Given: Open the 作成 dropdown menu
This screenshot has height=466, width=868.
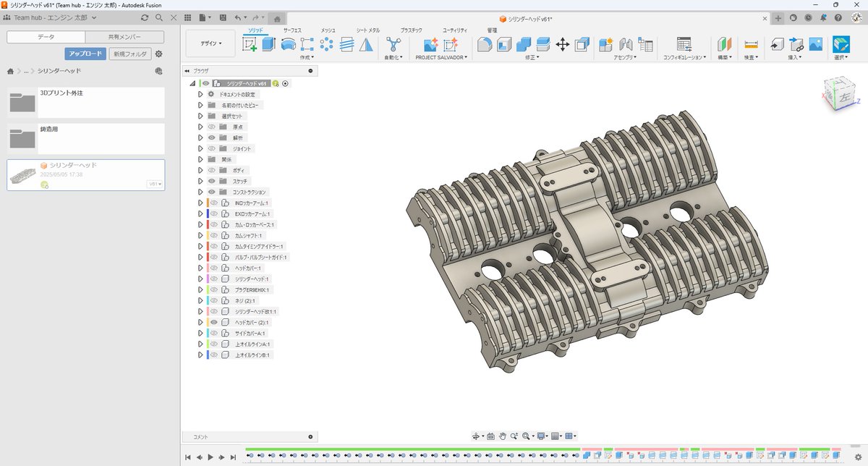Looking at the screenshot, I should point(307,56).
